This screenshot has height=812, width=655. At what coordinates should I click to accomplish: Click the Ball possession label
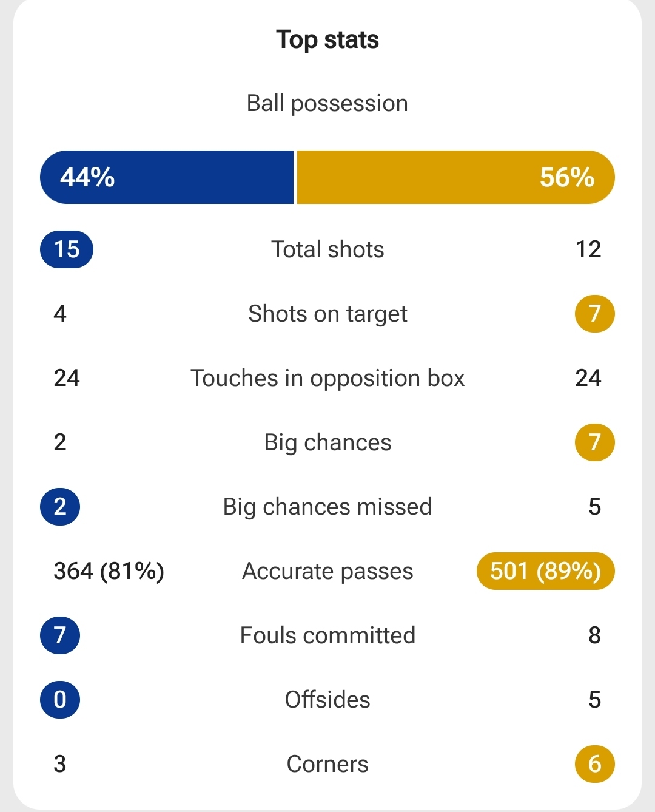point(327,104)
